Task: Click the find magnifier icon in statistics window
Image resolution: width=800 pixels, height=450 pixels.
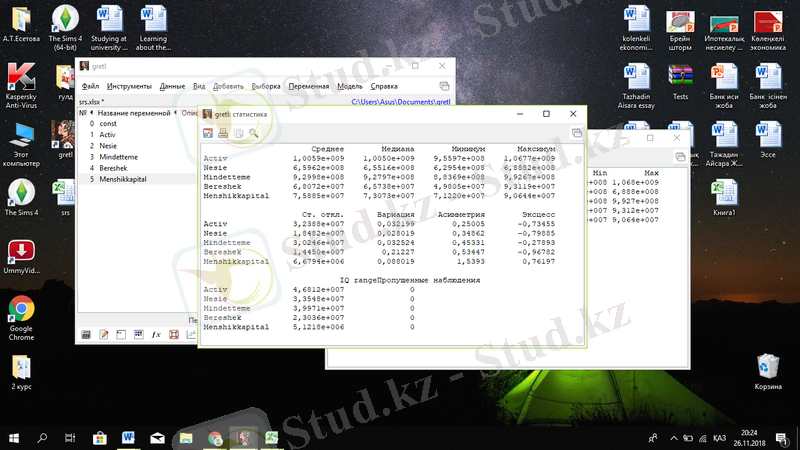Action: [x=254, y=132]
